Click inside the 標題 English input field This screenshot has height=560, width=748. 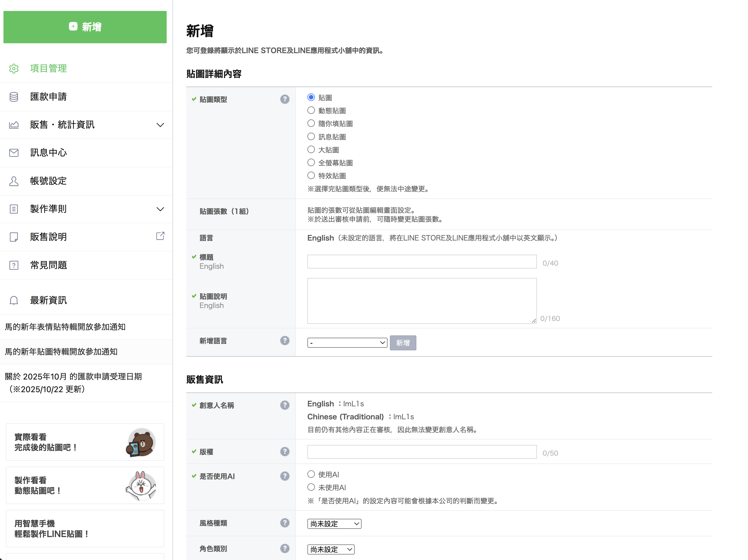421,261
